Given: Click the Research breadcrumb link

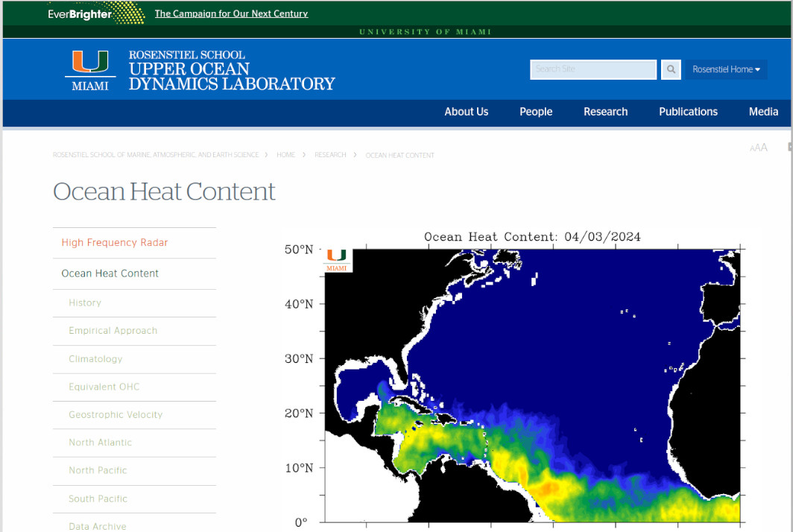Looking at the screenshot, I should (x=330, y=155).
